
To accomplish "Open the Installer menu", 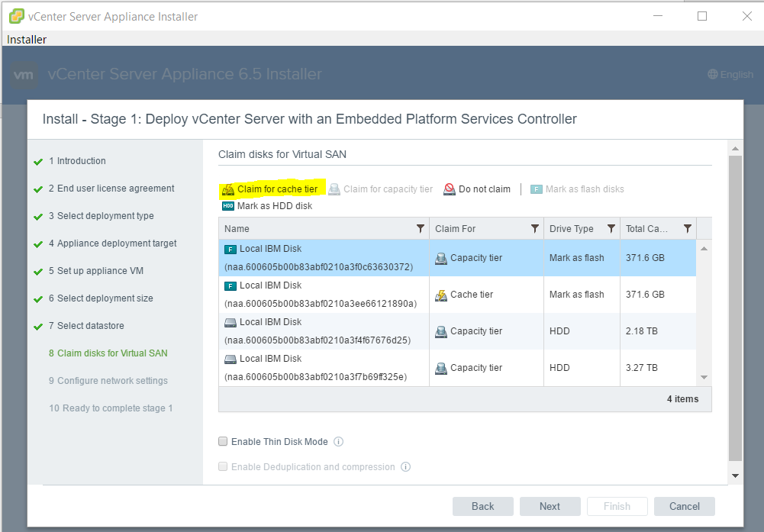I will (x=27, y=40).
